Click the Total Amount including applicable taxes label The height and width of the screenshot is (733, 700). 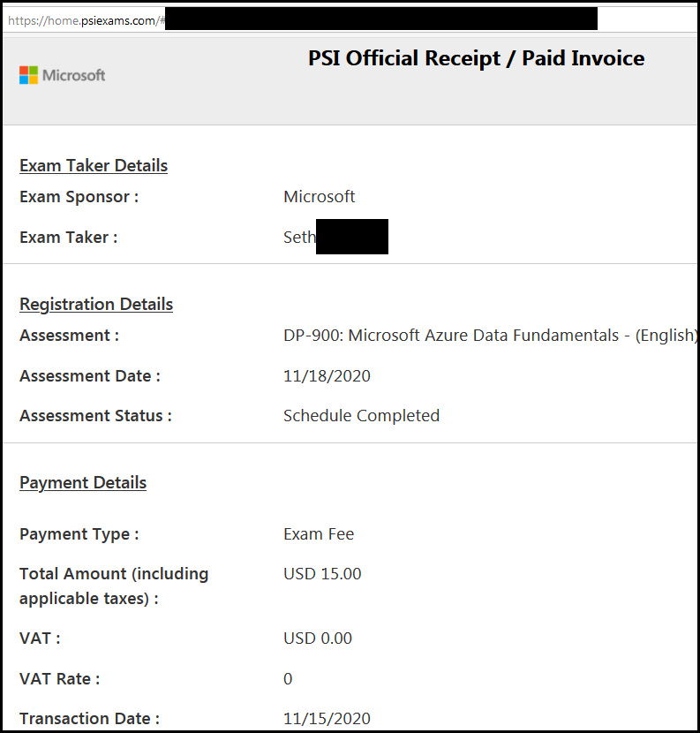[x=114, y=586]
